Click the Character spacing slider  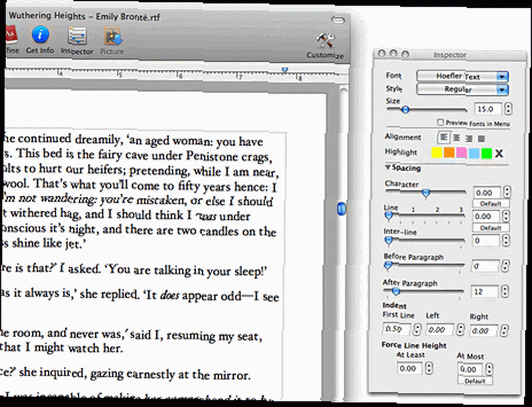pos(426,193)
